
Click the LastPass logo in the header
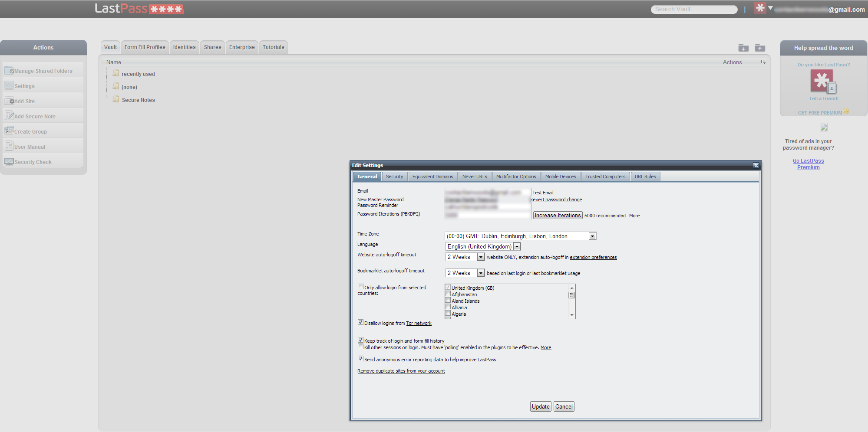click(139, 9)
